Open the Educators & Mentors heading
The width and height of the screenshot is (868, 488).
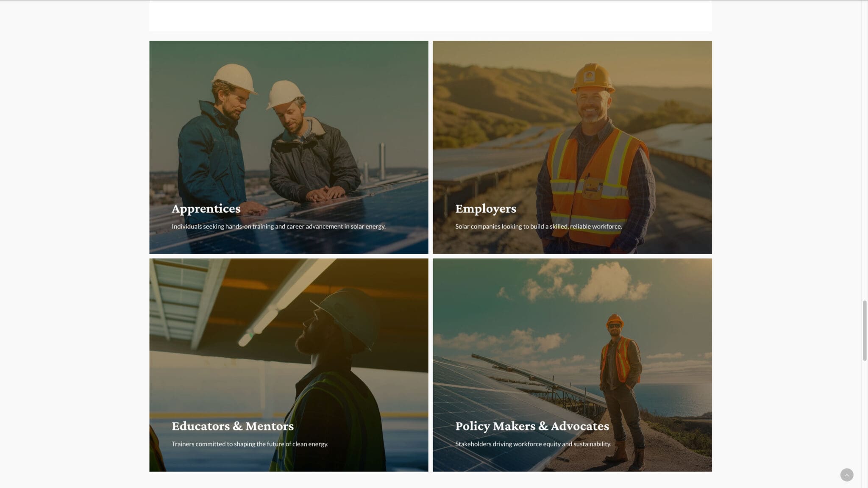tap(232, 426)
